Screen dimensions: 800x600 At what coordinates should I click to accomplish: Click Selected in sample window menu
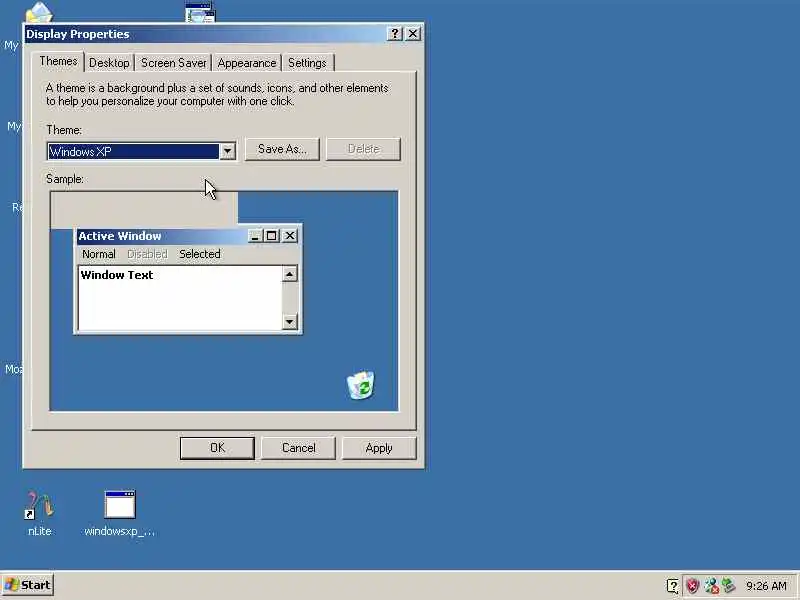[200, 254]
